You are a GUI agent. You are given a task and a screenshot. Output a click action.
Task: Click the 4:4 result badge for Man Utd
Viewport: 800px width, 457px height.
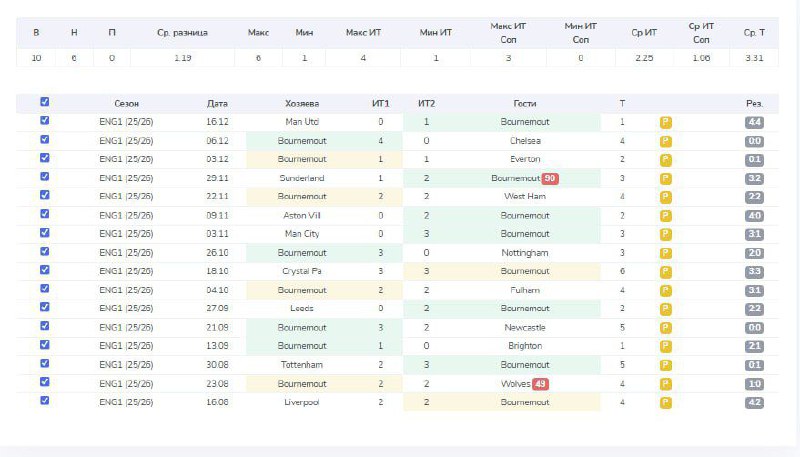tap(754, 122)
